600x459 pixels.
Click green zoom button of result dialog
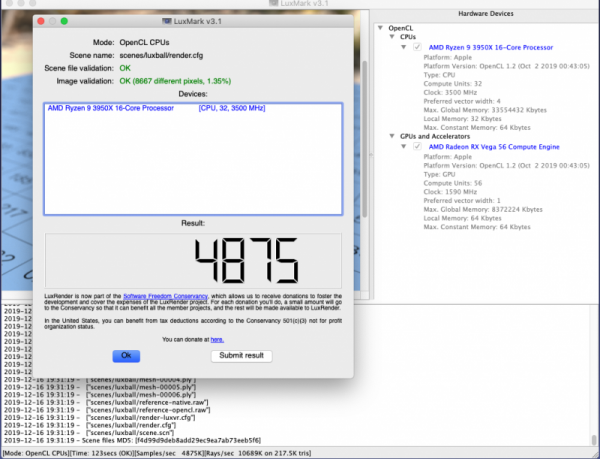pos(64,21)
